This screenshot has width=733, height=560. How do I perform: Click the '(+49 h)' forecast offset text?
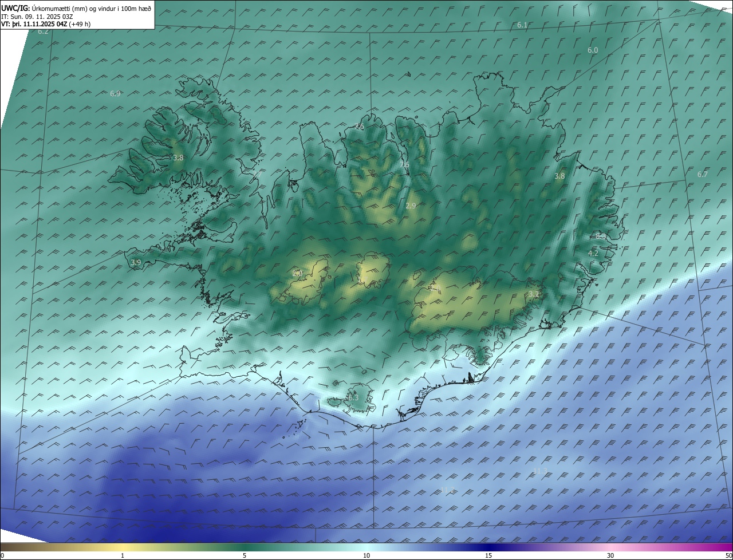pos(80,24)
